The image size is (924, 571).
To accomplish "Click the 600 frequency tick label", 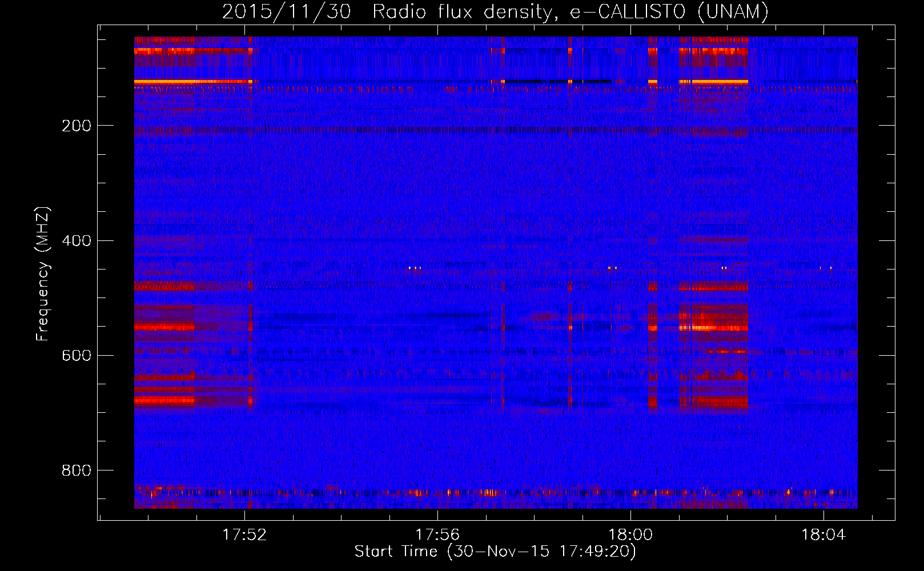I will coord(77,355).
